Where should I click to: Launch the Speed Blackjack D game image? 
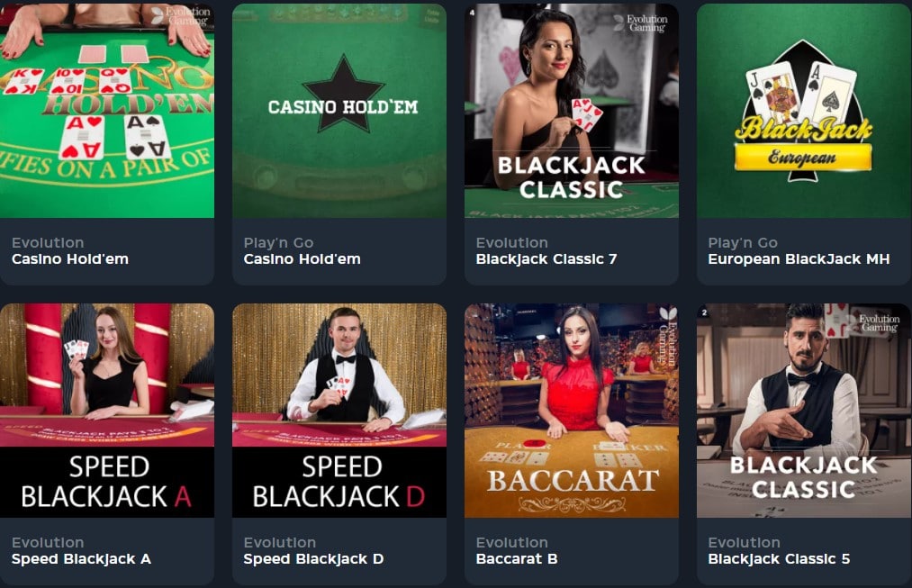[339, 411]
